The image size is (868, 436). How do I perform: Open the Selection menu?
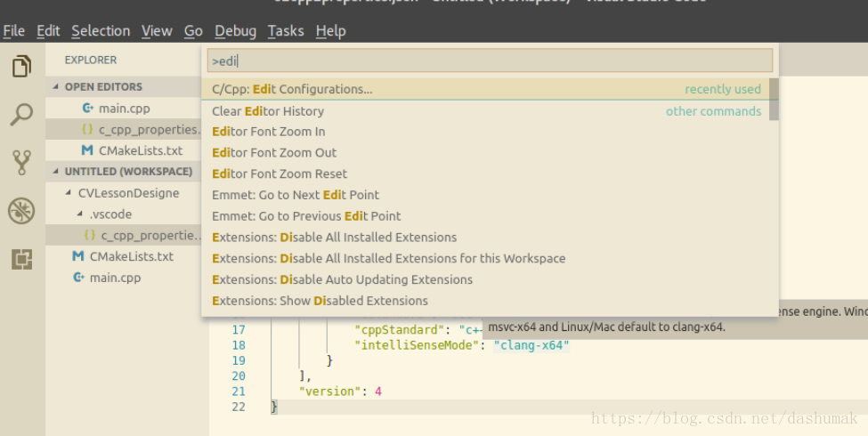pos(101,31)
